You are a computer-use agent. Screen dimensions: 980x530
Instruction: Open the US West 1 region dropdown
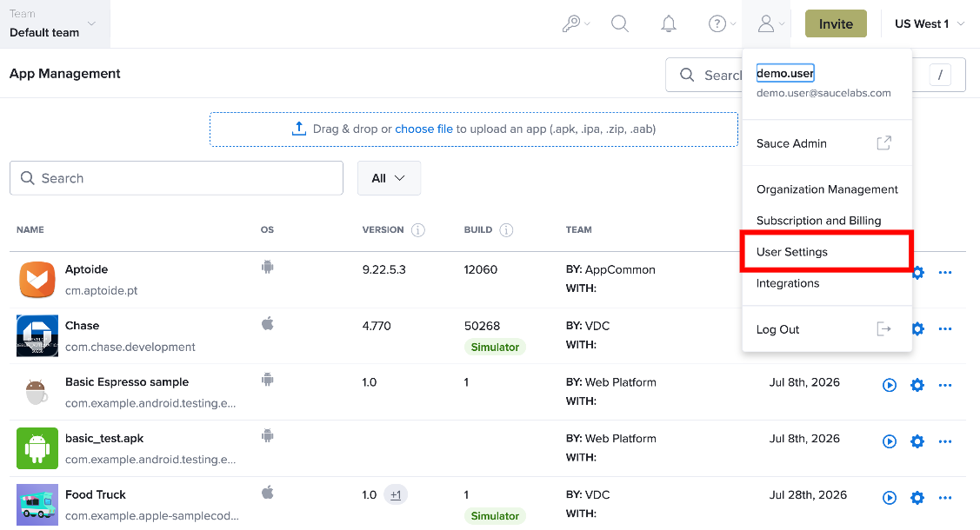(930, 23)
